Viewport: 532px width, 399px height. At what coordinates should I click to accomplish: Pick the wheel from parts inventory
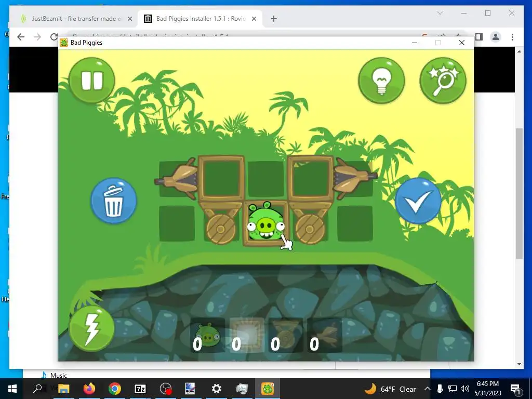pos(286,335)
